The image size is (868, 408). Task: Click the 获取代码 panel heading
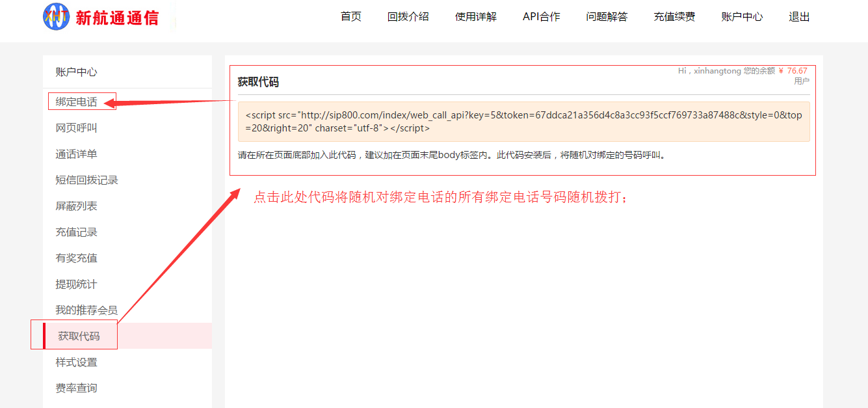click(258, 82)
